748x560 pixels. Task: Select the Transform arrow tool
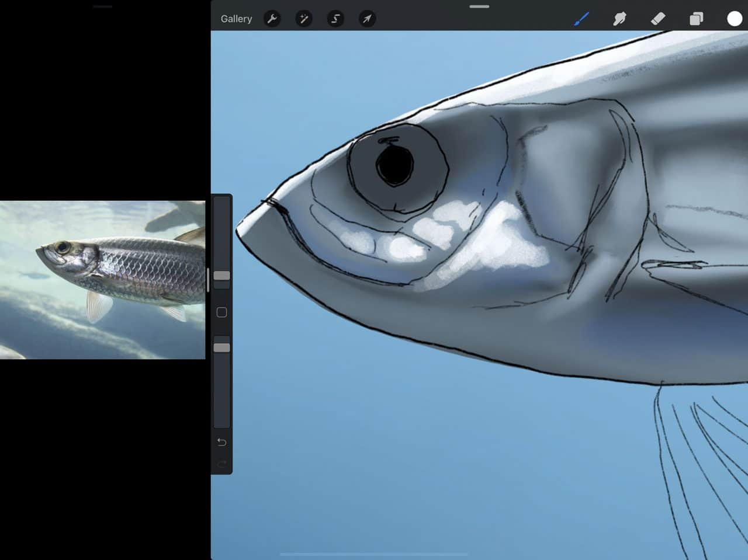tap(366, 18)
